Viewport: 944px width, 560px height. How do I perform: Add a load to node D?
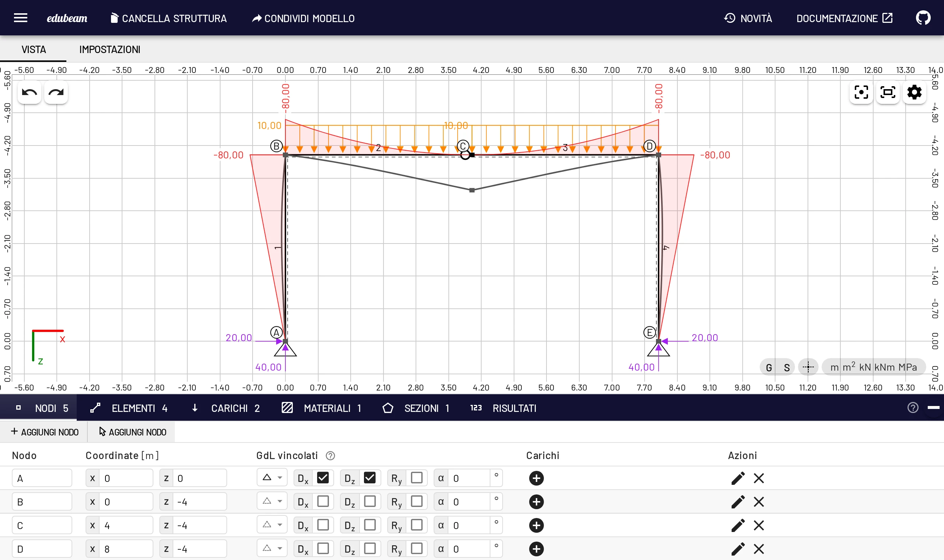click(536, 549)
